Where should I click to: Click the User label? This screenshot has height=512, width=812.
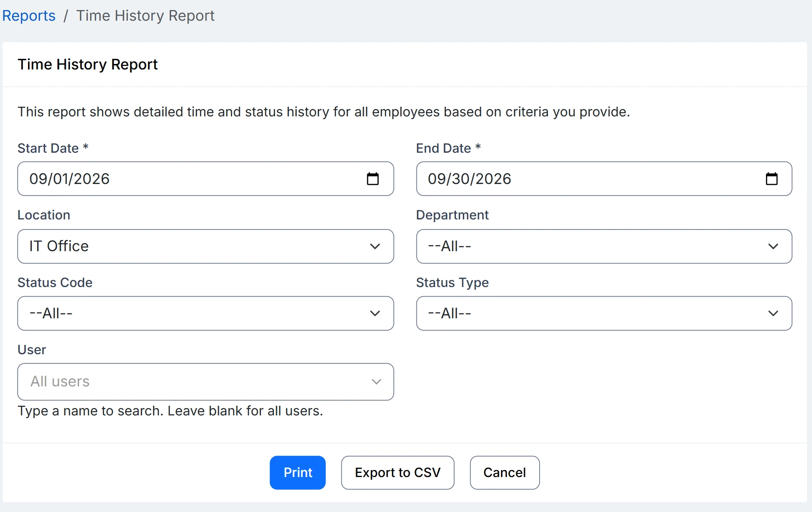pos(32,350)
